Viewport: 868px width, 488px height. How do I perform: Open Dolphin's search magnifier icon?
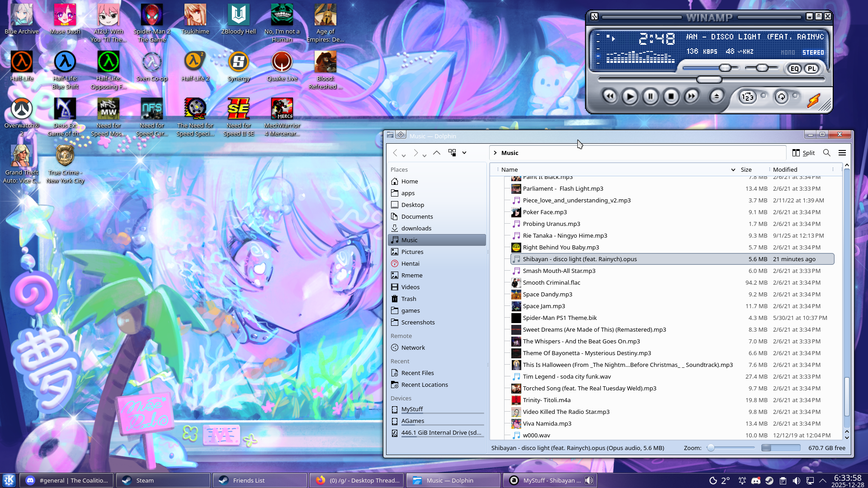826,153
